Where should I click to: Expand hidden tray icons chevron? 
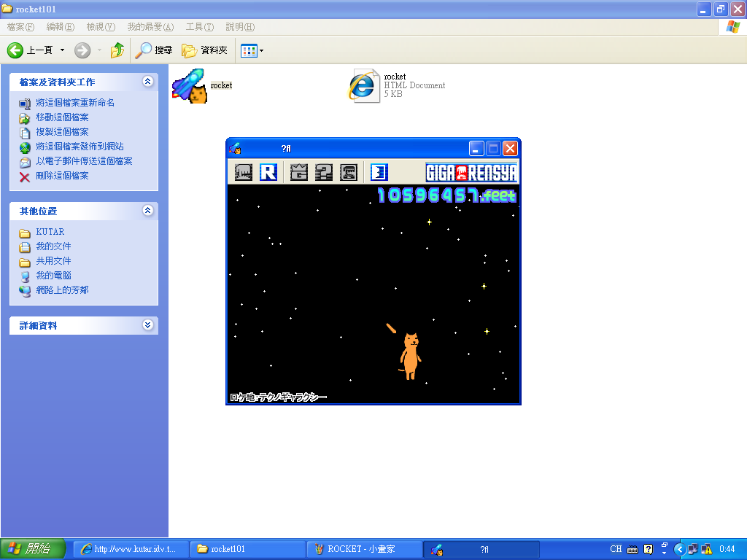click(679, 550)
